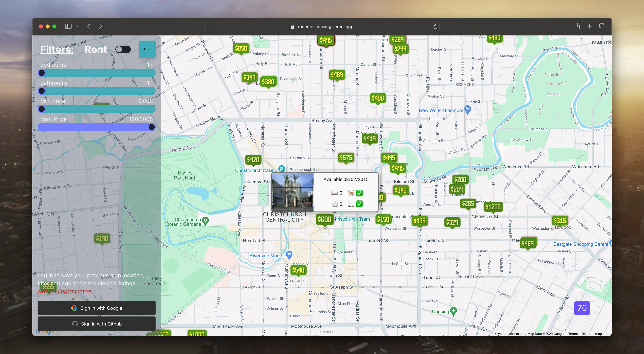Go back in browser history
The height and width of the screenshot is (354, 644).
tap(89, 26)
